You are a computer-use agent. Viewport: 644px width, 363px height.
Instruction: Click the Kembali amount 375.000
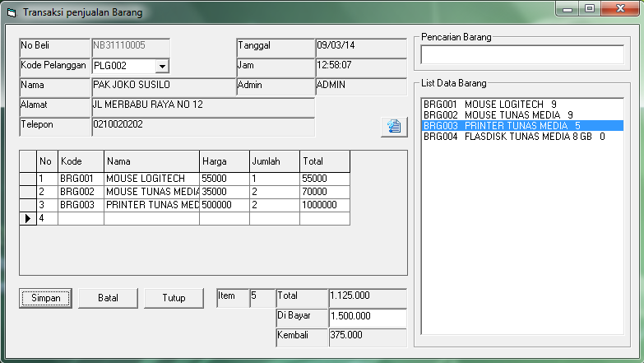tap(368, 337)
